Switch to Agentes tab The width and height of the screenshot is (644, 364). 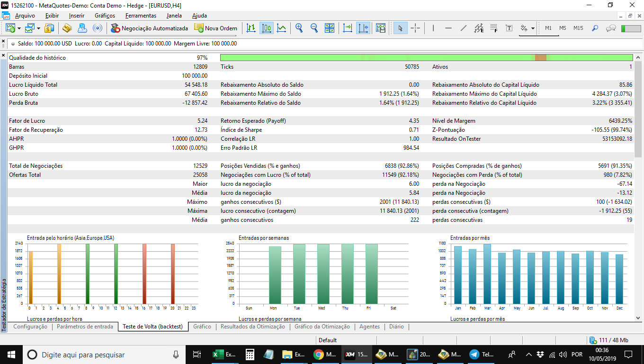(369, 327)
